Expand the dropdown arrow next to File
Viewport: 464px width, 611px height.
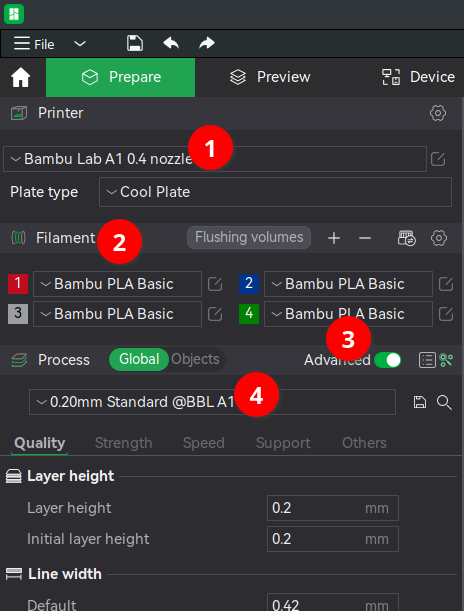[x=80, y=44]
